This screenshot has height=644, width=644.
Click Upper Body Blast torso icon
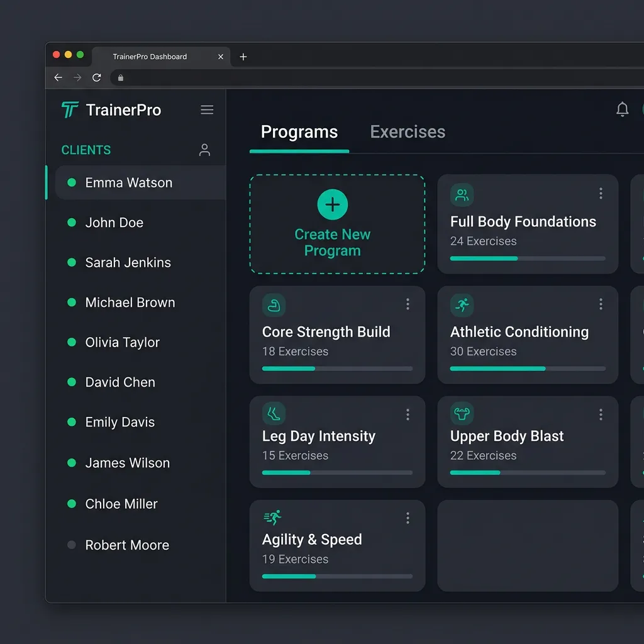(x=462, y=413)
